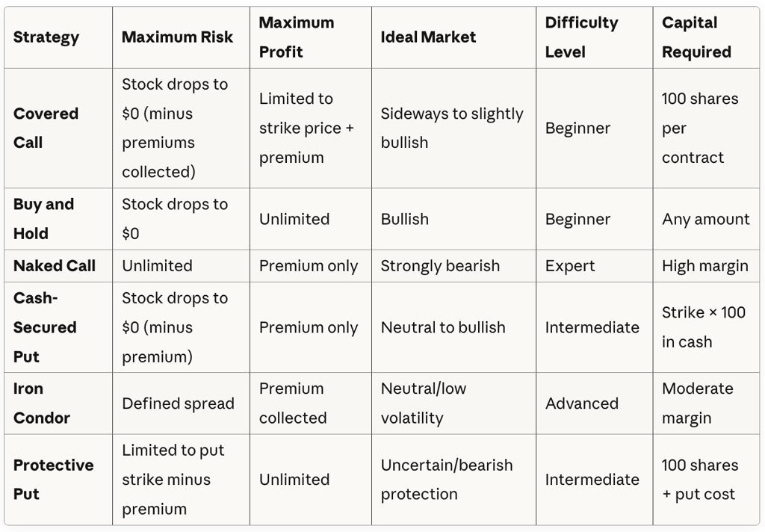Click the Defined spread cell
765x532 pixels.
pos(178,403)
